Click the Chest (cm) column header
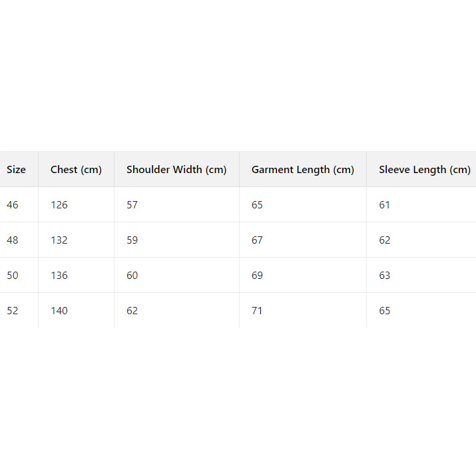476x476 pixels. click(76, 170)
